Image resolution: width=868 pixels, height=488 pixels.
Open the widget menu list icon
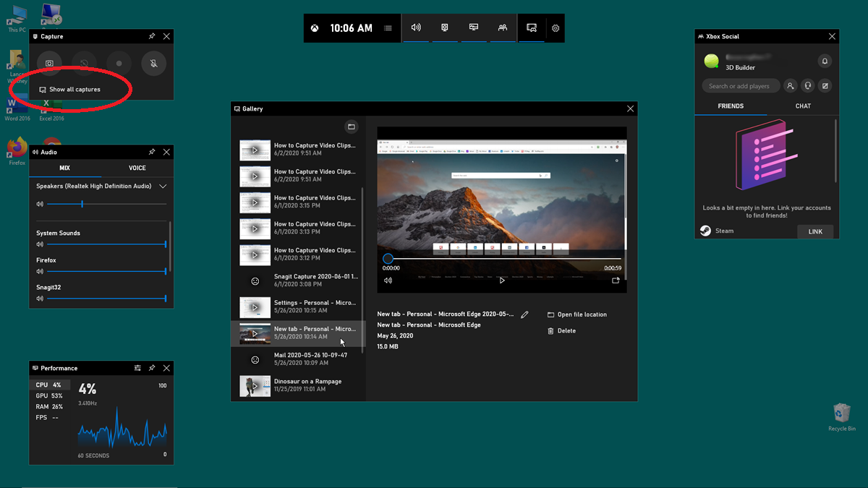(388, 28)
